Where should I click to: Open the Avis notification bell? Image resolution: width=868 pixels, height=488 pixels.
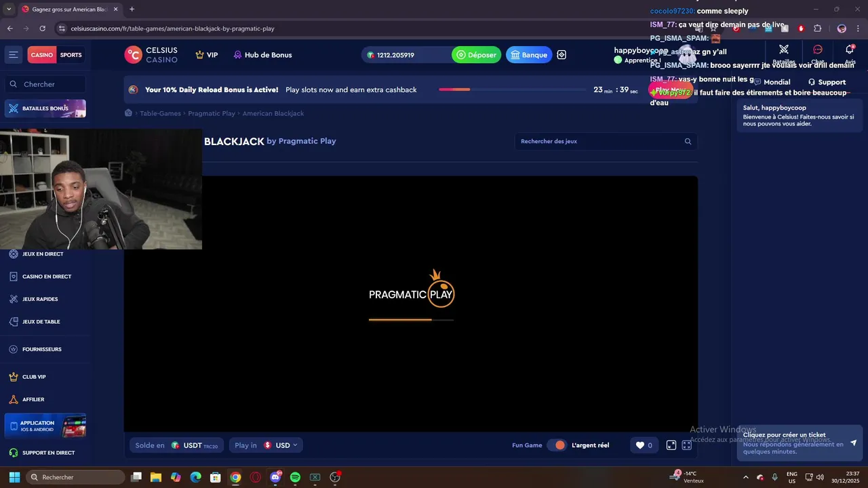(x=850, y=49)
